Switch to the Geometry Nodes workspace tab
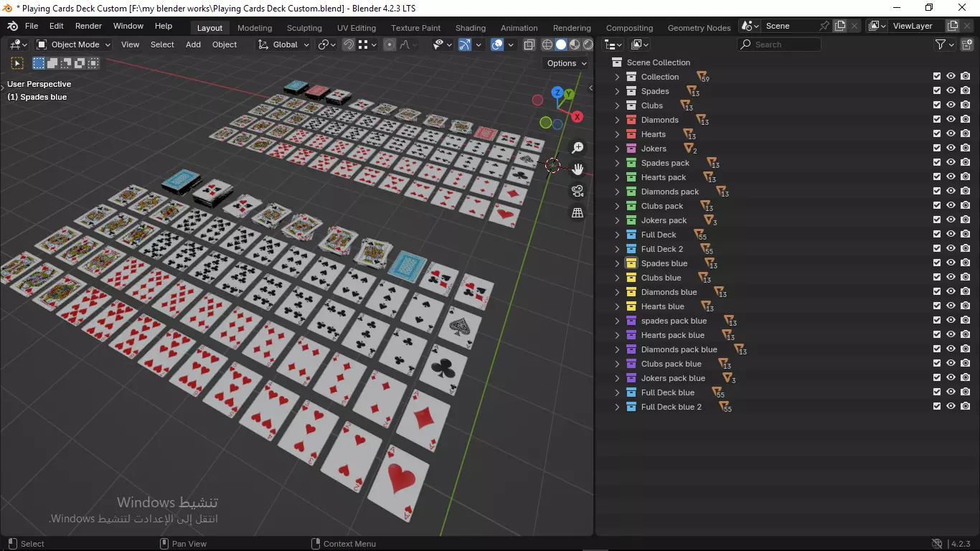 [699, 28]
